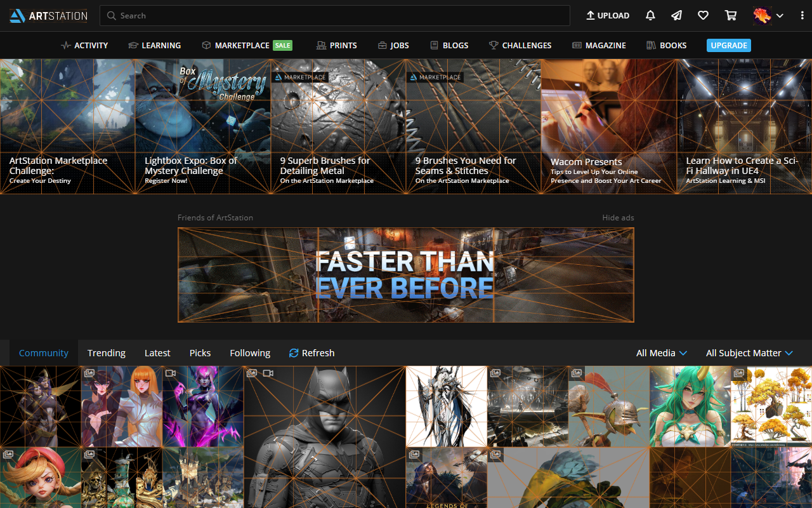Image resolution: width=812 pixels, height=508 pixels.
Task: Open 9 Superb Brushes for Detailing Metal
Action: (338, 126)
